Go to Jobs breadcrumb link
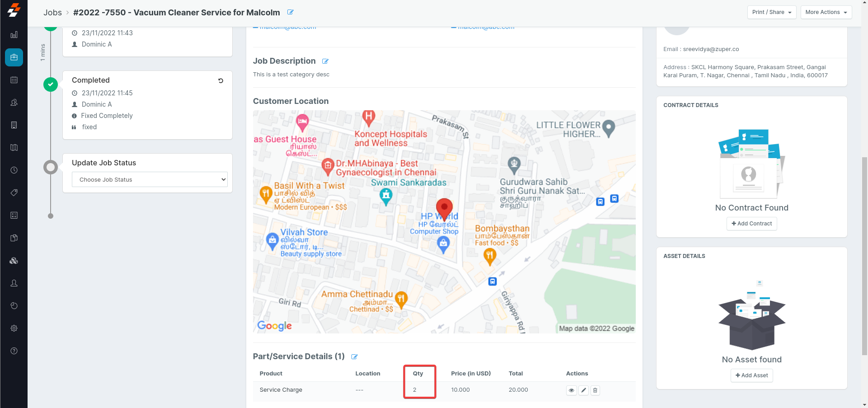 tap(52, 13)
